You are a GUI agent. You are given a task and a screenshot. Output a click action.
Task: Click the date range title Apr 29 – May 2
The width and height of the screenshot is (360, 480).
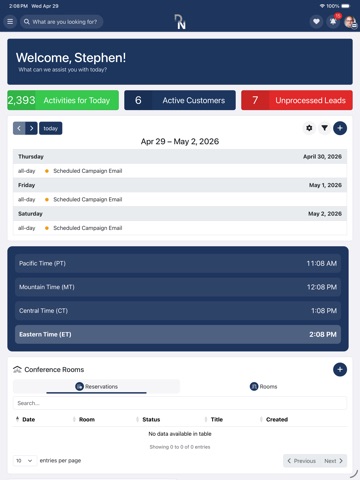tap(180, 142)
